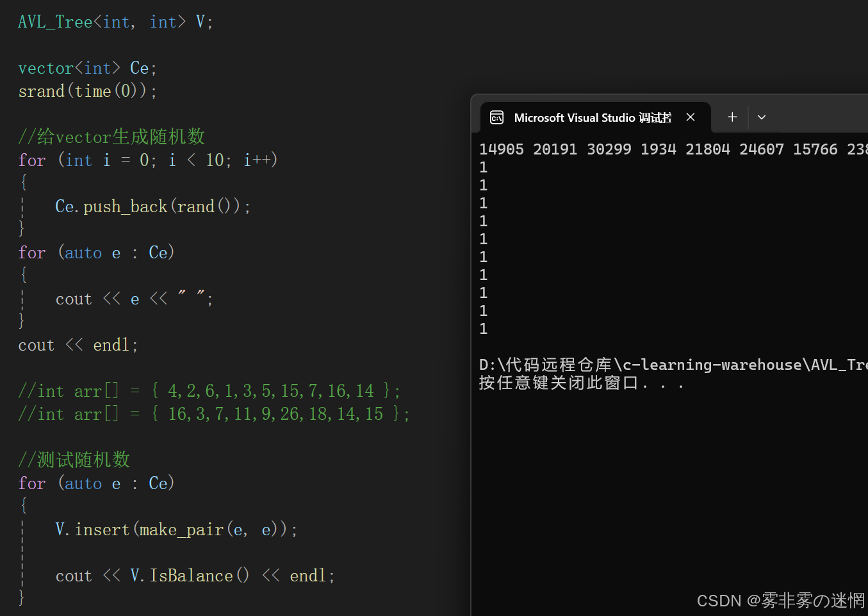Screen dimensions: 868x616
Task: Click the 'cout << e << " ";' line
Action: tap(135, 299)
